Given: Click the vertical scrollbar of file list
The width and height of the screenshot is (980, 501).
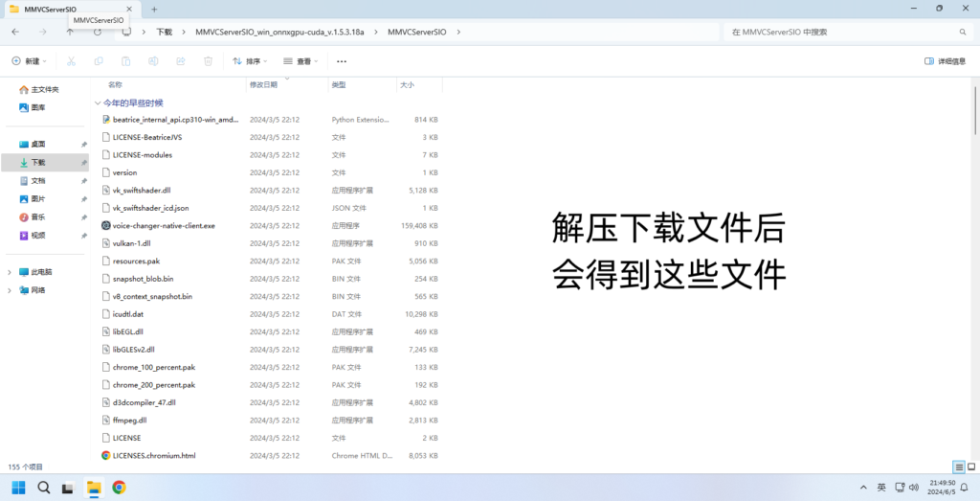Looking at the screenshot, I should pos(975,110).
